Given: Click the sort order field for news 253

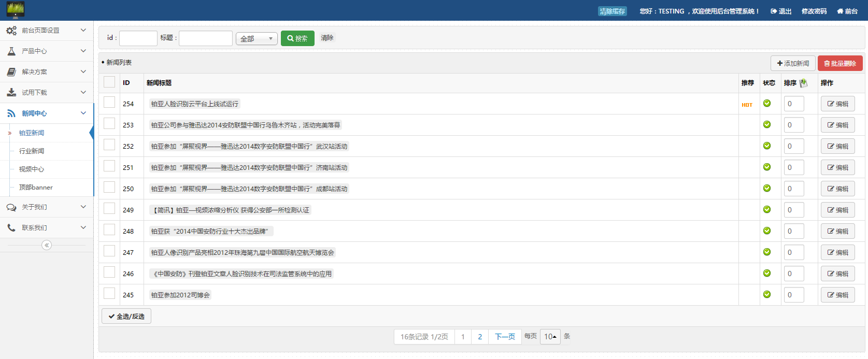Looking at the screenshot, I should pos(794,125).
